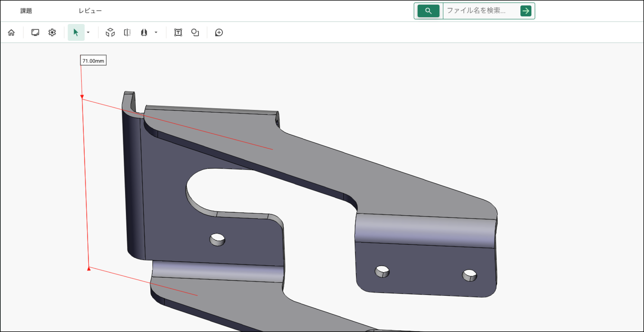Activate the section cut plane tool
Image resolution: width=644 pixels, height=332 pixels.
127,33
